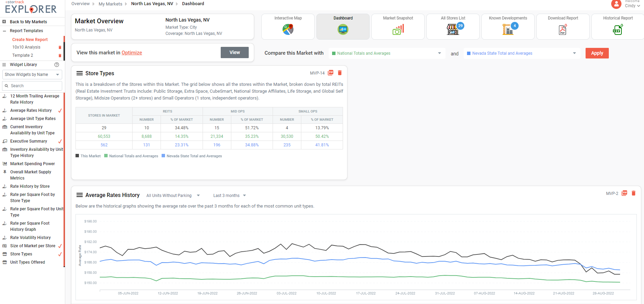The height and width of the screenshot is (304, 644).
Task: Toggle the Size of Market per Store checkmark
Action: (x=60, y=246)
